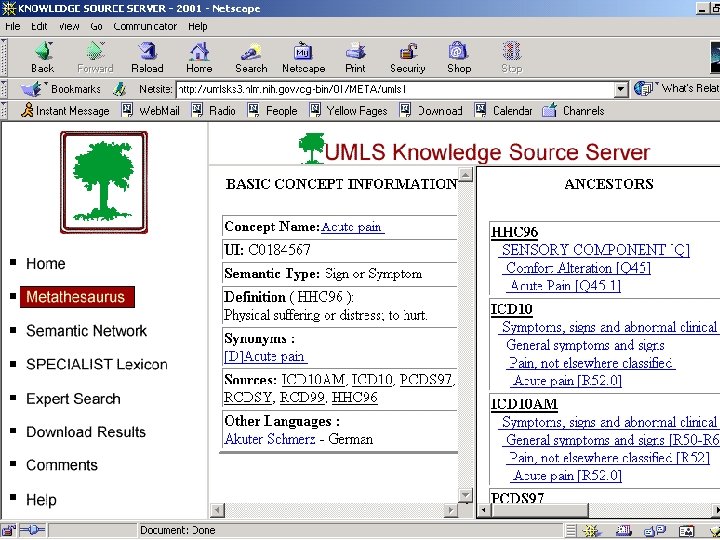Open Download bookmark
Screen dimensions: 720x540
click(431, 111)
